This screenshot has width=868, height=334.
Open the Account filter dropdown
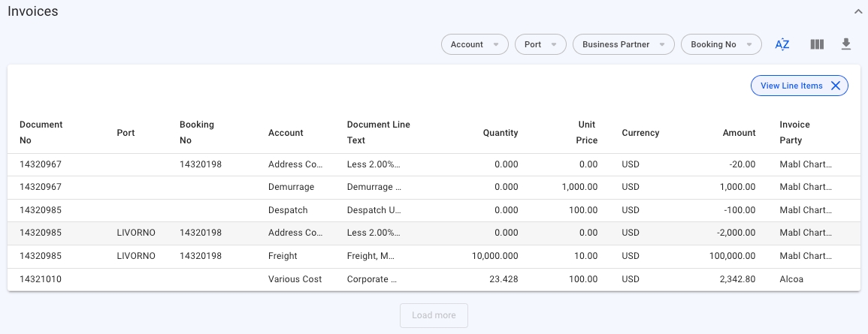click(x=474, y=44)
